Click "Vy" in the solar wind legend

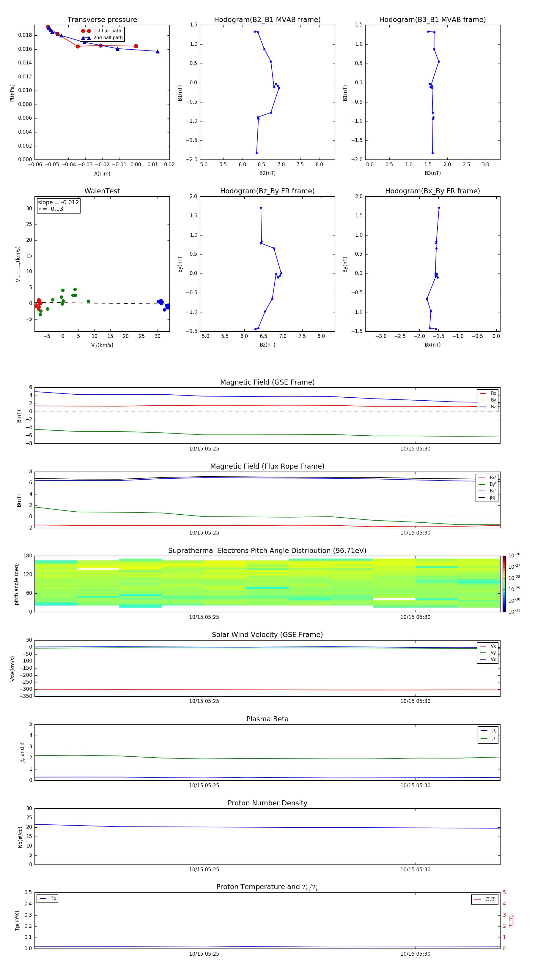pyautogui.click(x=493, y=652)
